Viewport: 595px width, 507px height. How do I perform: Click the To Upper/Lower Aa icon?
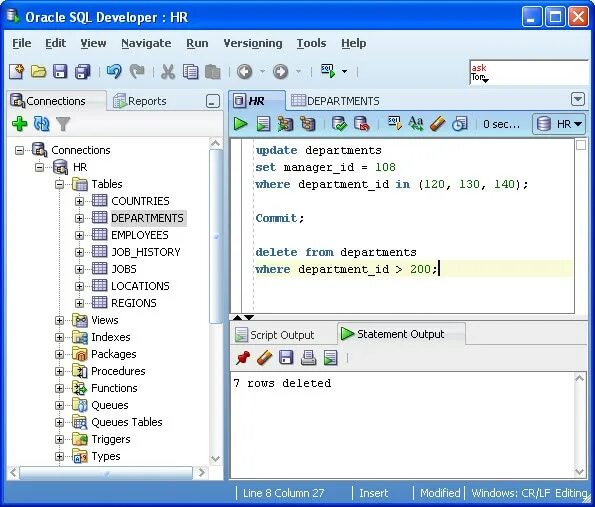(x=416, y=124)
